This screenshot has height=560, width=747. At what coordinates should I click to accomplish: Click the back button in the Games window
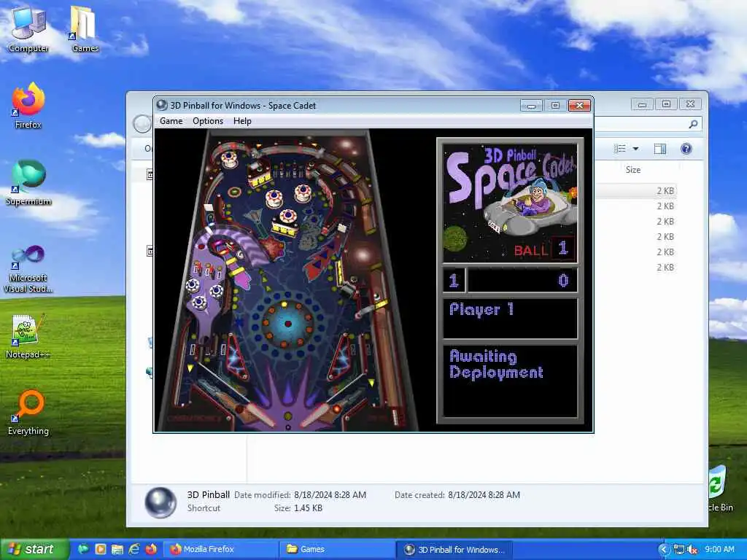[142, 124]
